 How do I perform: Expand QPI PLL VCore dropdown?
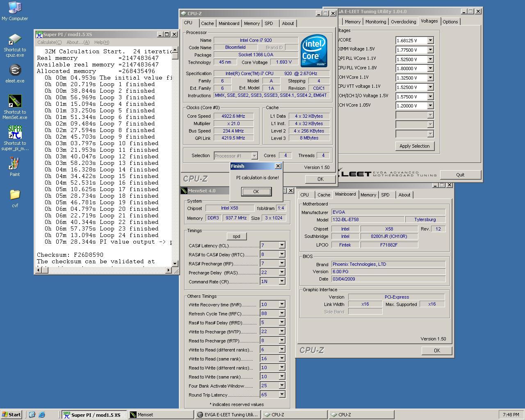point(430,59)
